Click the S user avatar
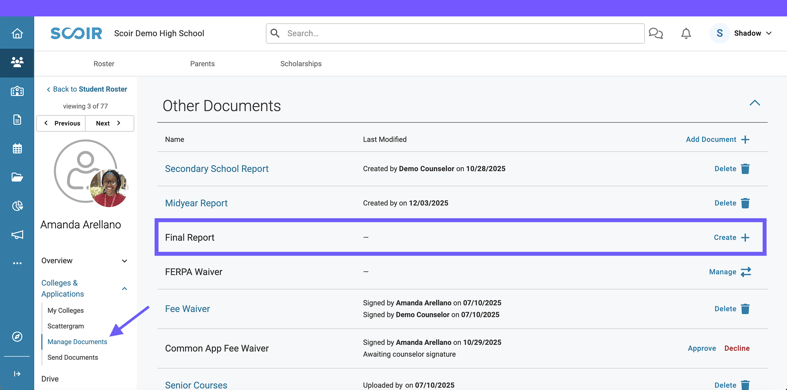Screen dimensions: 787x390 point(719,34)
